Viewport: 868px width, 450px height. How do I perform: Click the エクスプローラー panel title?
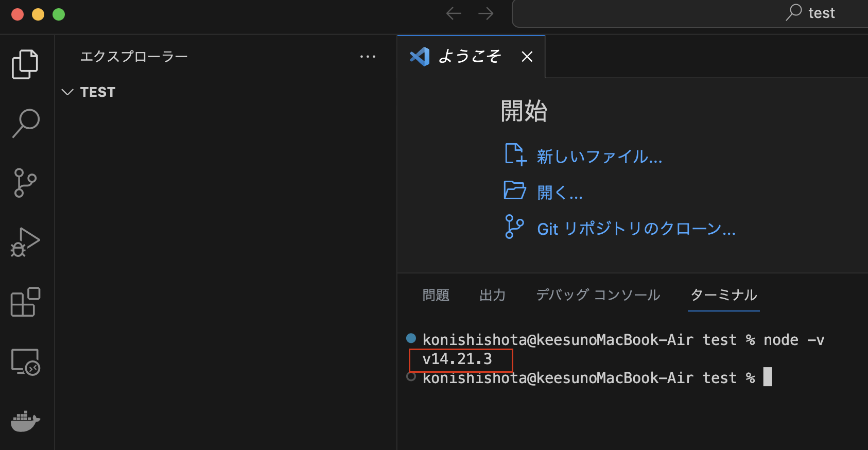[134, 57]
